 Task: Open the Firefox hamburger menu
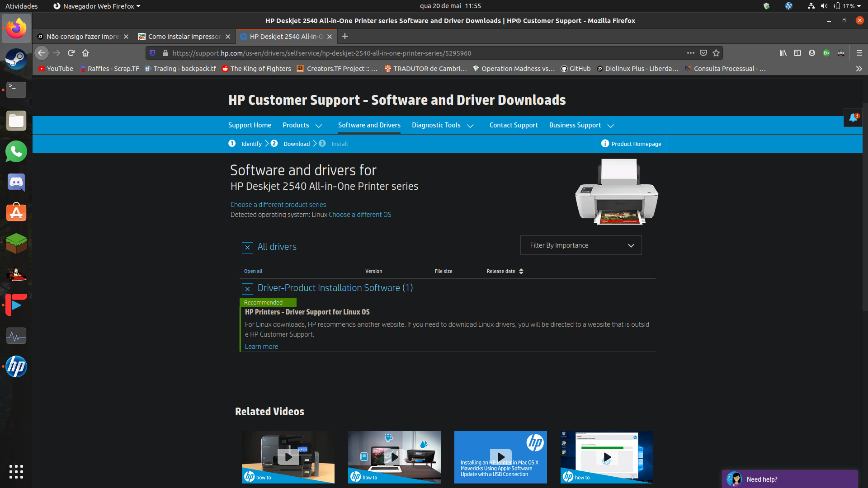click(x=859, y=53)
